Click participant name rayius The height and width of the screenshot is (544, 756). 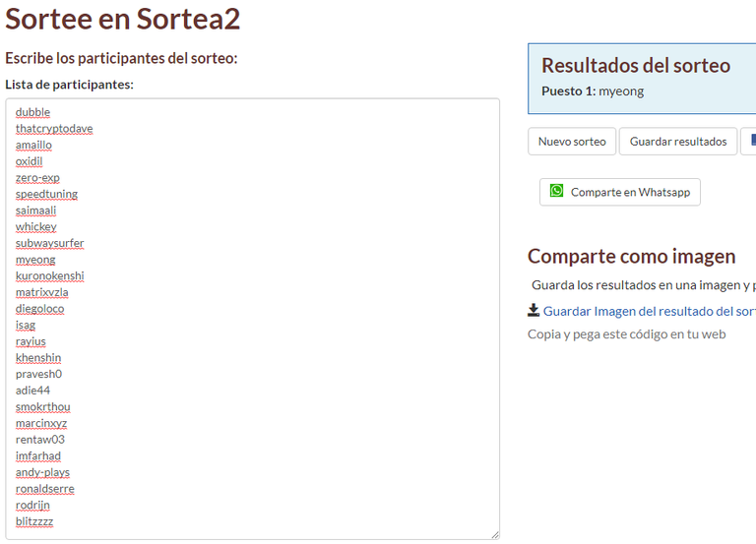31,341
